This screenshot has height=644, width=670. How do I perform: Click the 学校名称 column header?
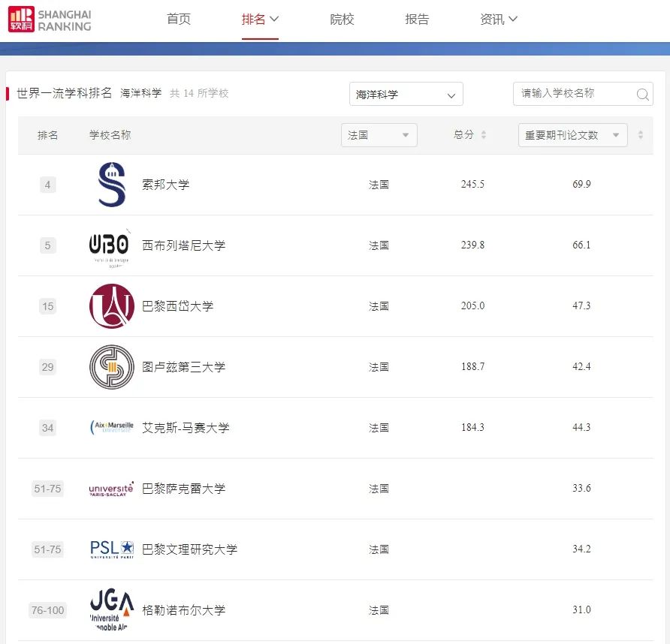(110, 135)
